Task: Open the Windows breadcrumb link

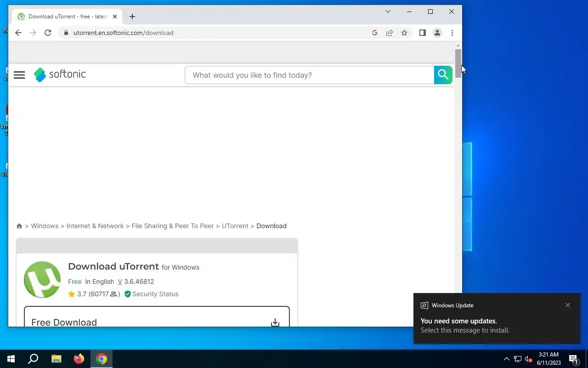Action: pyautogui.click(x=45, y=226)
